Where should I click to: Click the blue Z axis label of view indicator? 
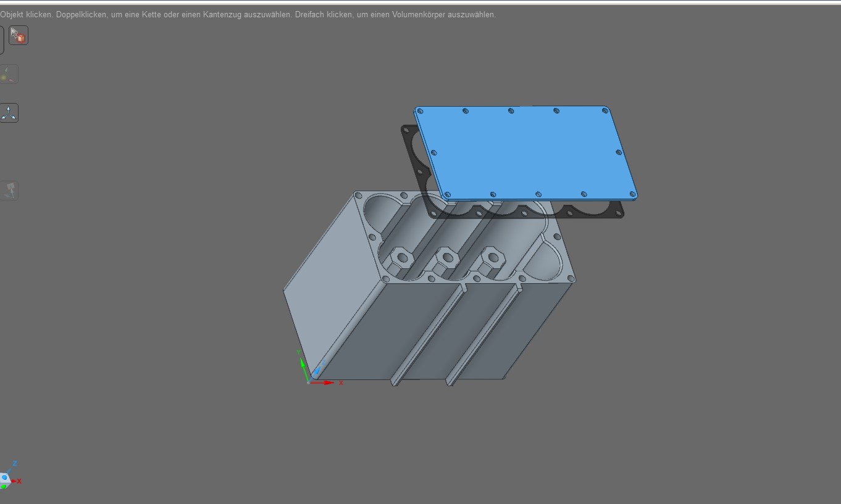(15, 463)
